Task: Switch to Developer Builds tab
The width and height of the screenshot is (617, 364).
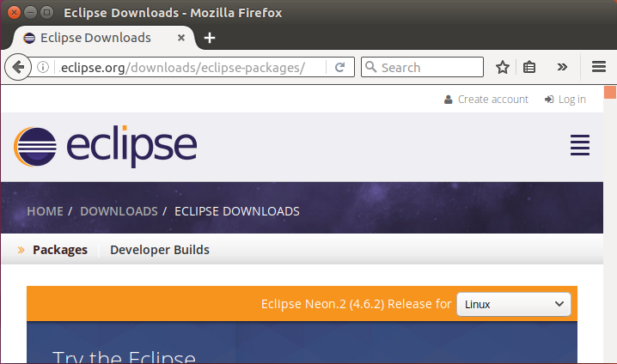Action: (x=160, y=250)
